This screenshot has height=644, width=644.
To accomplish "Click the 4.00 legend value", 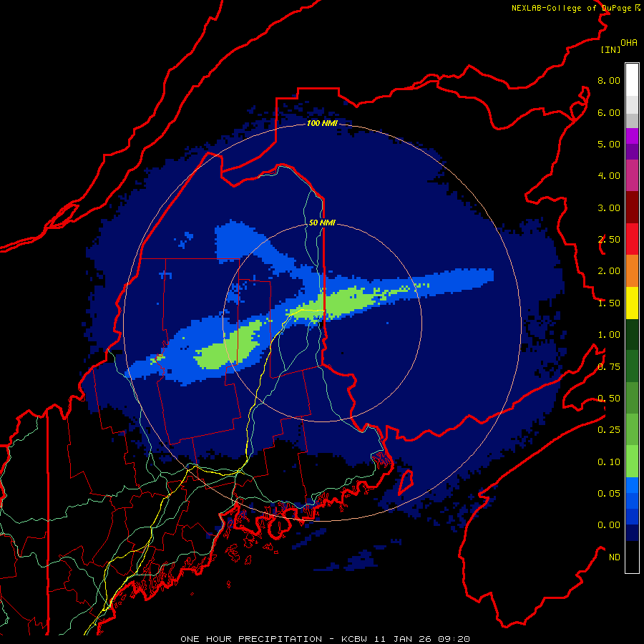I will click(609, 176).
